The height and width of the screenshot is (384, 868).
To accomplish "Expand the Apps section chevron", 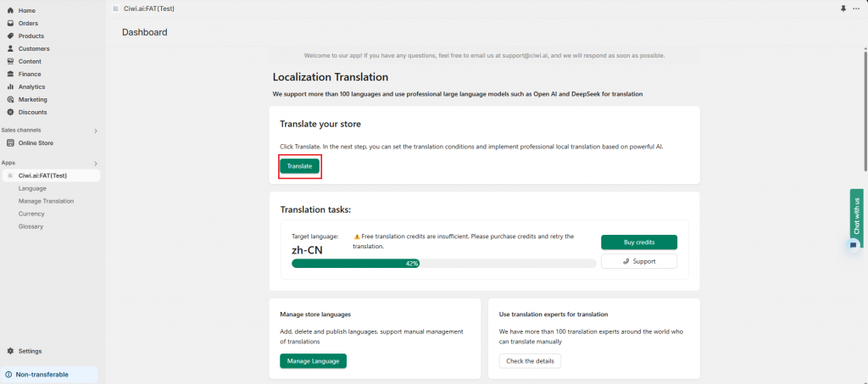I will 95,163.
